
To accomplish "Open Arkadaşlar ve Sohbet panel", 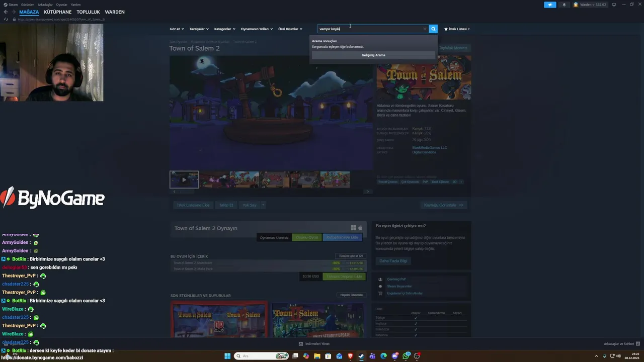I will pyautogui.click(x=622, y=344).
